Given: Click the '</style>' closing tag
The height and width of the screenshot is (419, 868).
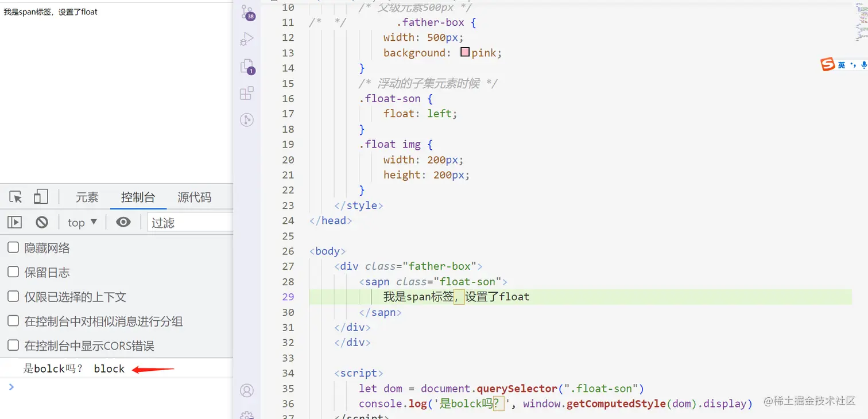Looking at the screenshot, I should pos(358,205).
